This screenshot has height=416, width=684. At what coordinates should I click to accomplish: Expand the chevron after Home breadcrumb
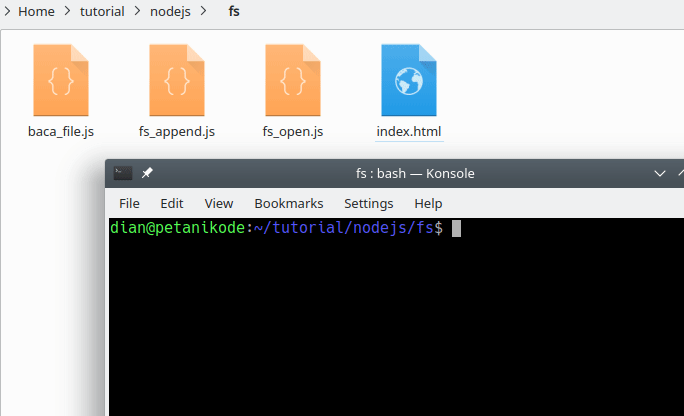point(67,11)
